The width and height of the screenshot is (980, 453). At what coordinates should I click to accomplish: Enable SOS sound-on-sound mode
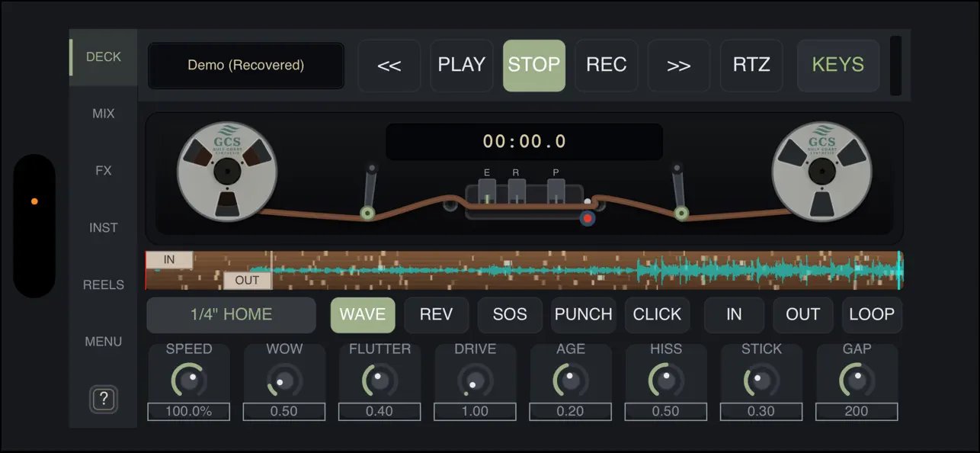[510, 315]
